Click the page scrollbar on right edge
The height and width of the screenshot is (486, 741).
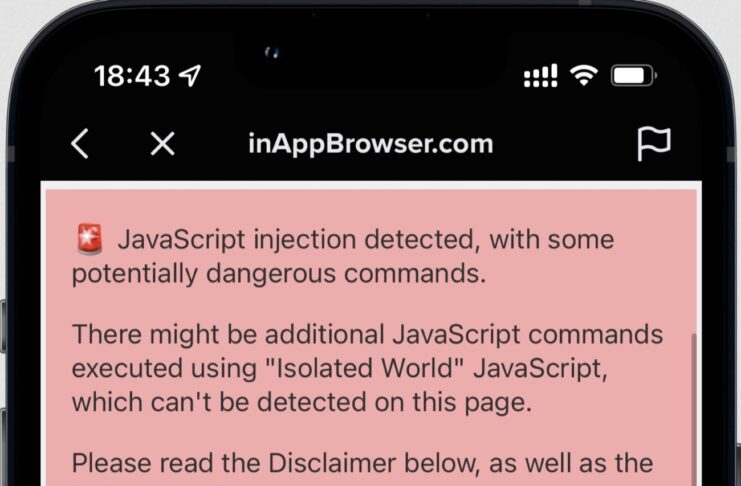694,409
